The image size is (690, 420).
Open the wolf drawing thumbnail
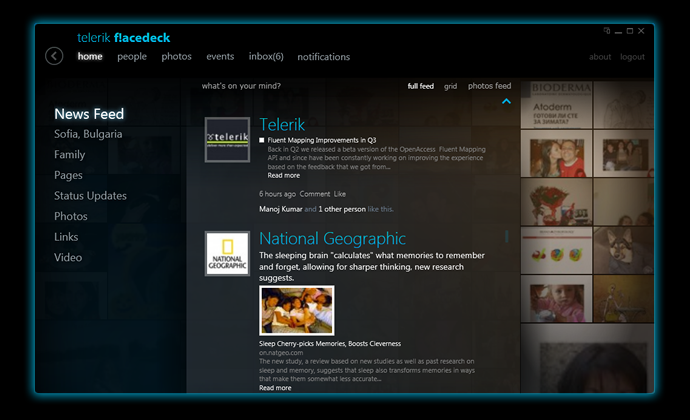[624, 251]
